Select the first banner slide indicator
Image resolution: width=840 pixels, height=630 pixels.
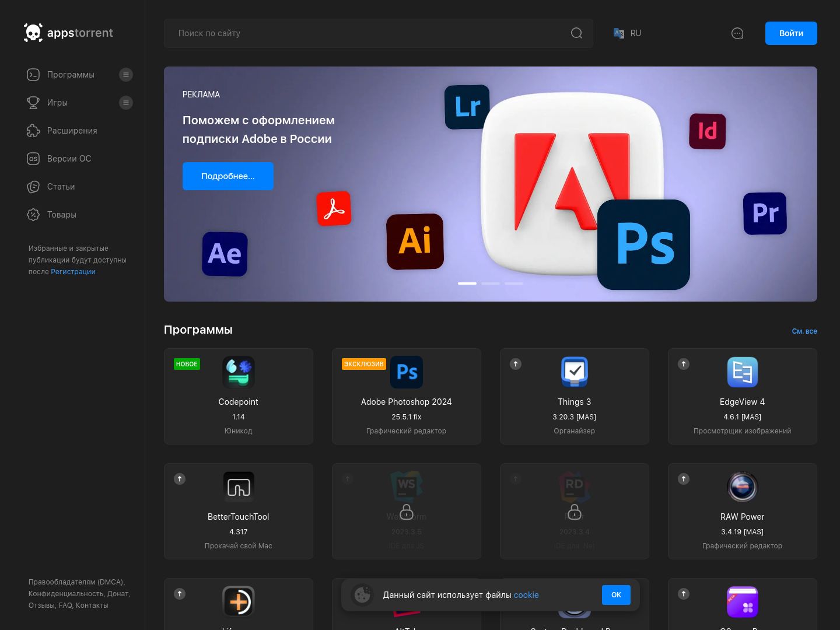click(467, 283)
